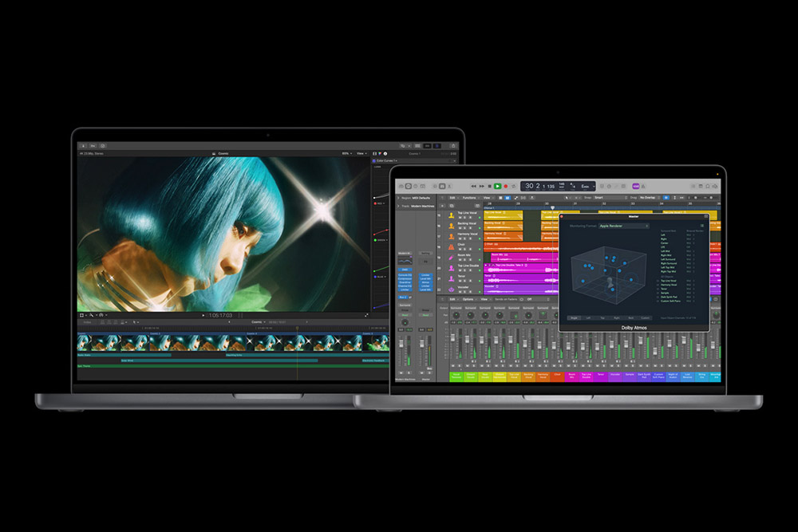Open the Edit menu in tracks area
Screen dimensions: 798x532
point(452,198)
